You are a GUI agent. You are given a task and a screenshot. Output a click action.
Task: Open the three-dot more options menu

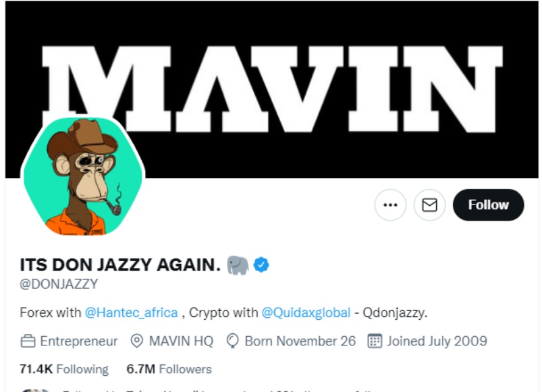tap(390, 205)
